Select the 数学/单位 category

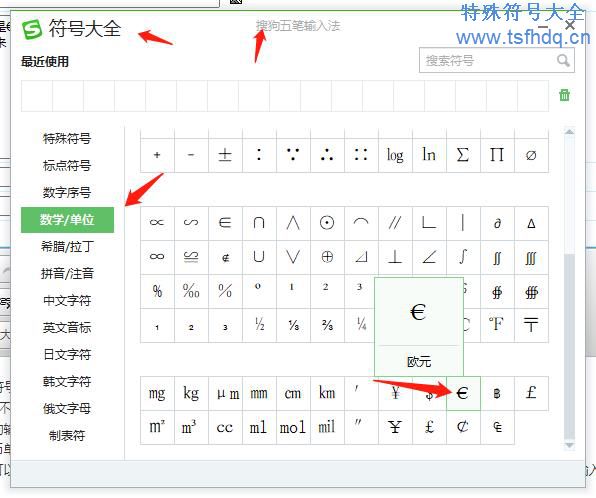pos(67,220)
